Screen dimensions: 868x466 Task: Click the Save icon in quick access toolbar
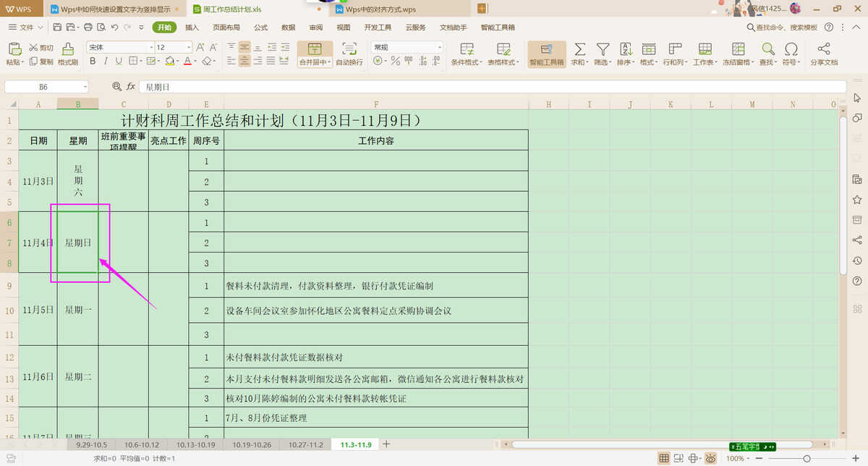coord(56,27)
